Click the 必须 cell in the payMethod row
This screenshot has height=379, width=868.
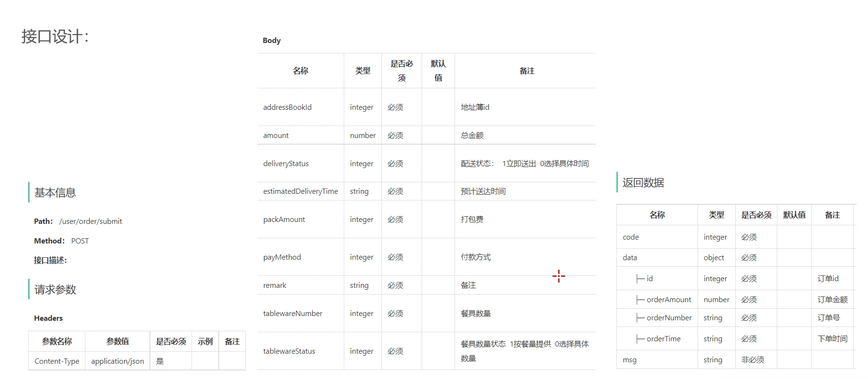coord(395,257)
